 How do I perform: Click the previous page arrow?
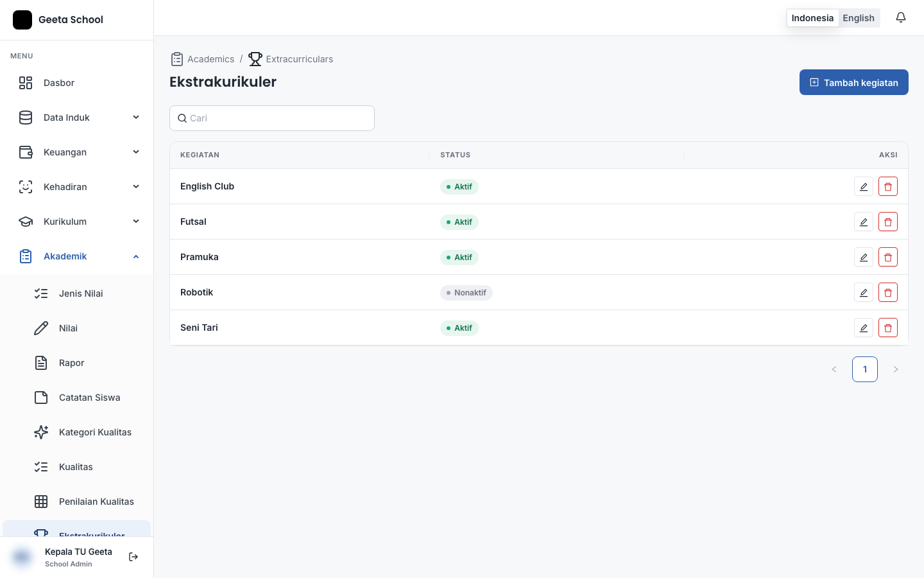coord(834,369)
